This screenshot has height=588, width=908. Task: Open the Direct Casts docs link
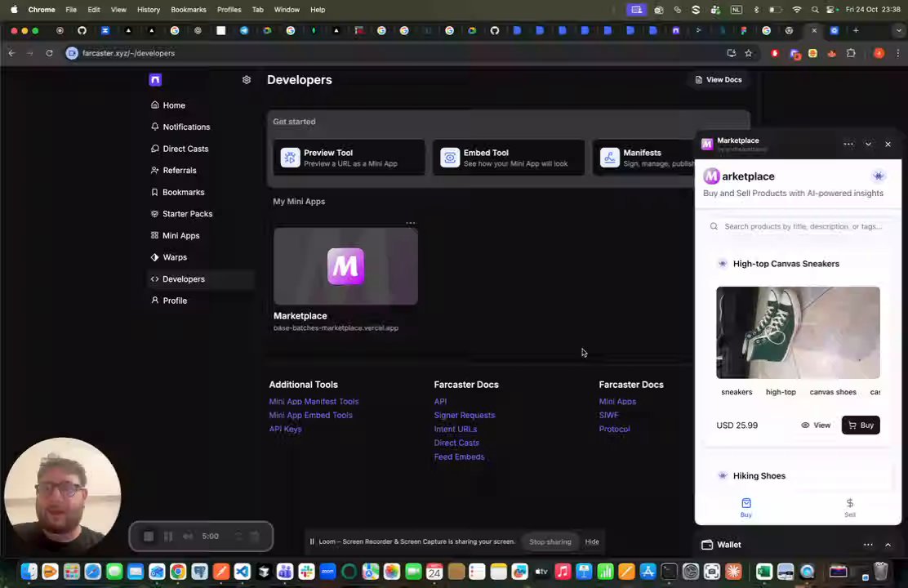(x=457, y=443)
